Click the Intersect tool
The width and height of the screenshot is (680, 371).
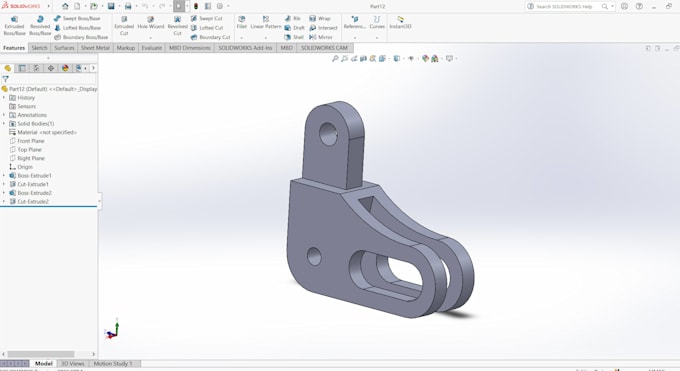(x=323, y=28)
